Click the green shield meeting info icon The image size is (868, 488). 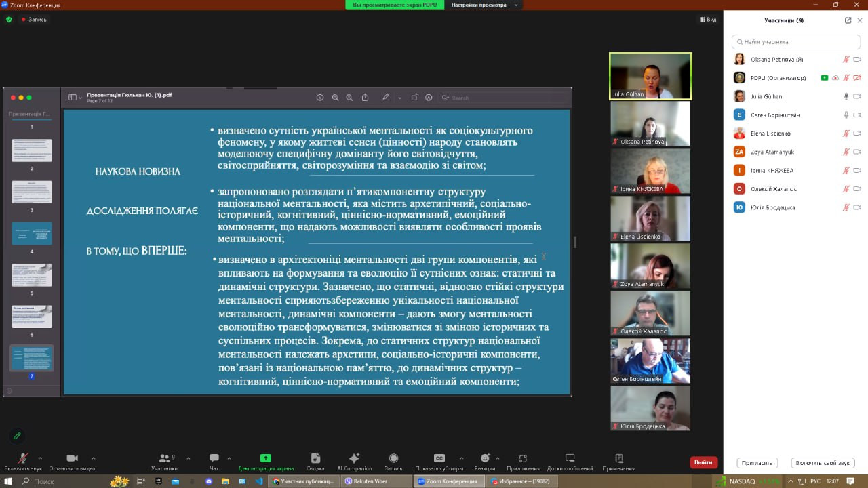pyautogui.click(x=9, y=20)
